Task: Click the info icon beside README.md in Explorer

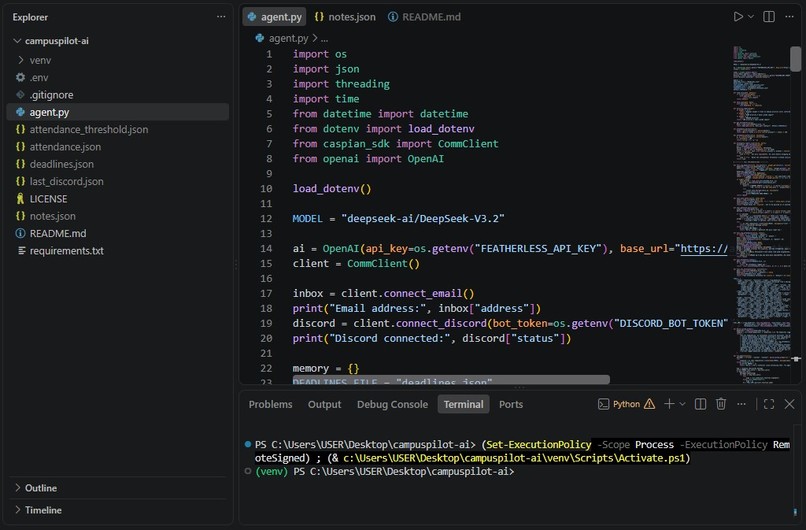Action: click(21, 233)
